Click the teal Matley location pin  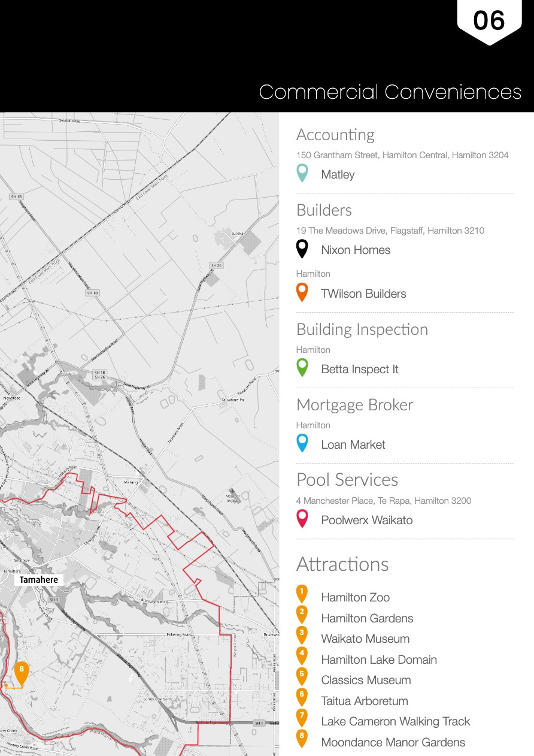(302, 173)
